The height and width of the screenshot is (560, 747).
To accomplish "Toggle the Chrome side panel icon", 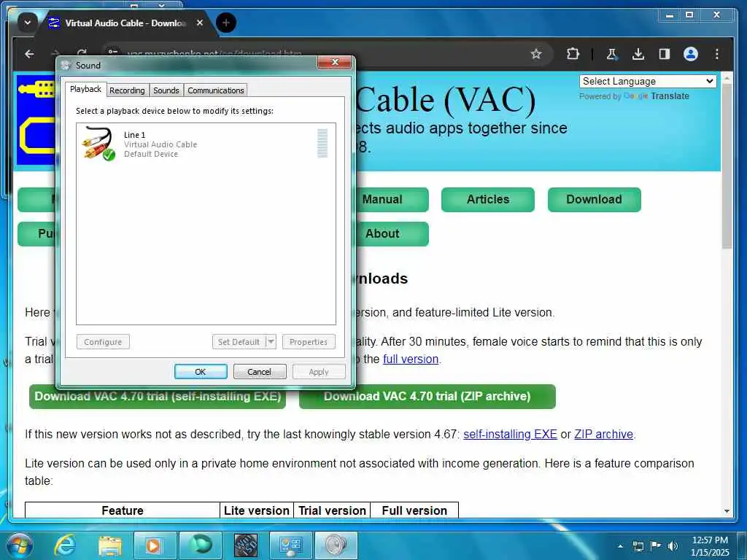I will (x=665, y=54).
